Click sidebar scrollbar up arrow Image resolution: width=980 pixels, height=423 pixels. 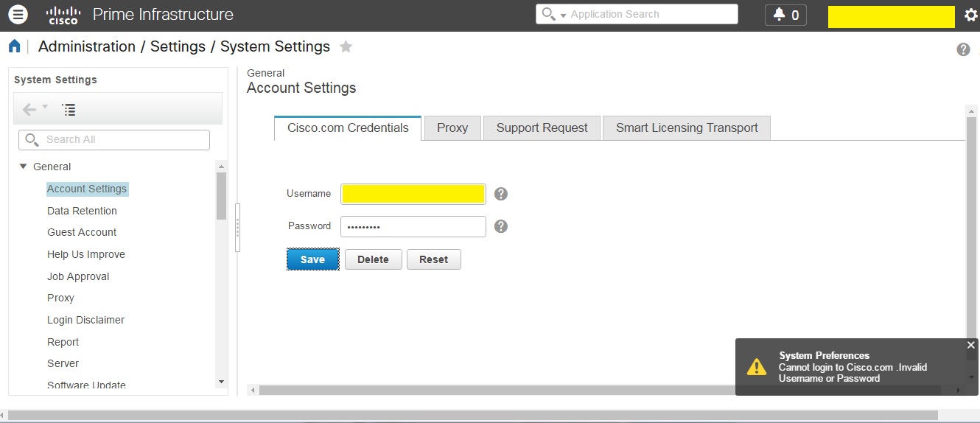(221, 167)
